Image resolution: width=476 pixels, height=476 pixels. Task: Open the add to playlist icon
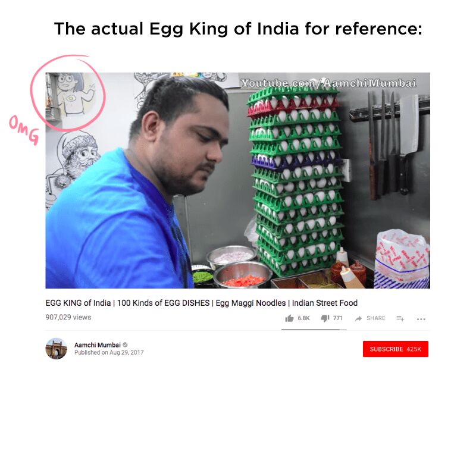click(x=400, y=318)
